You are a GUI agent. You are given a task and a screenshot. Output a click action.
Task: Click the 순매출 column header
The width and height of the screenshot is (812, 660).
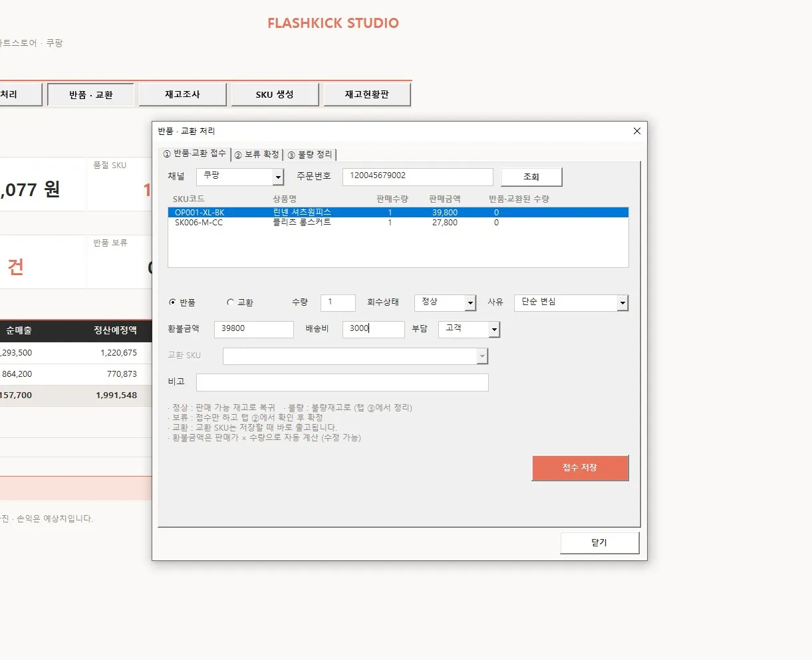point(19,330)
